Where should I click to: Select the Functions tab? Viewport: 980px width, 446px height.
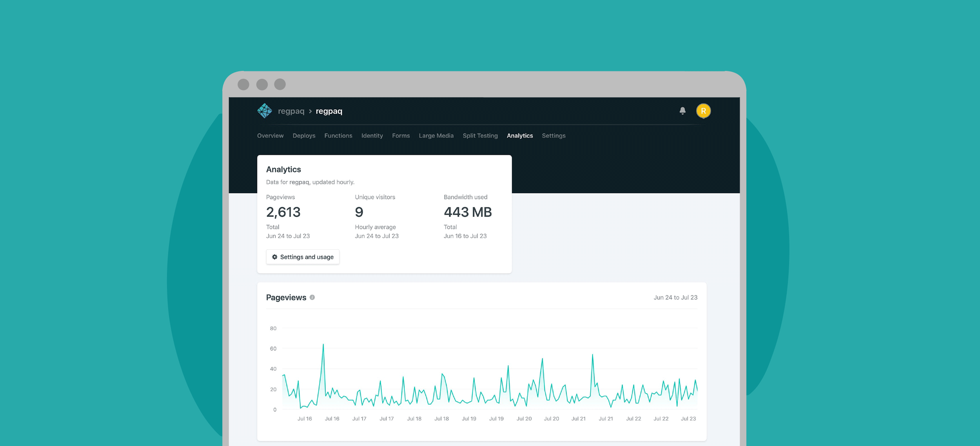click(338, 136)
